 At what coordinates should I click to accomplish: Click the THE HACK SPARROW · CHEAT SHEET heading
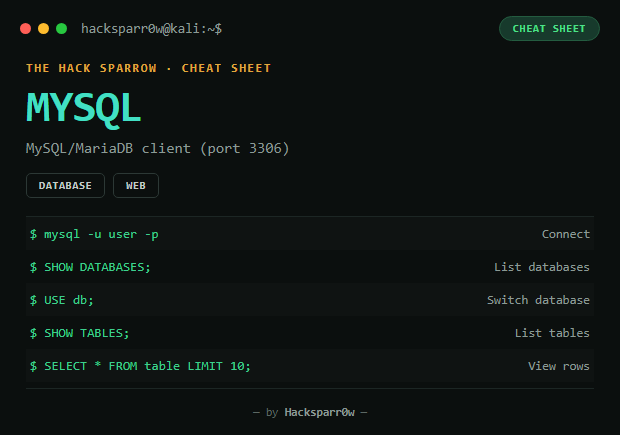pyautogui.click(x=149, y=68)
